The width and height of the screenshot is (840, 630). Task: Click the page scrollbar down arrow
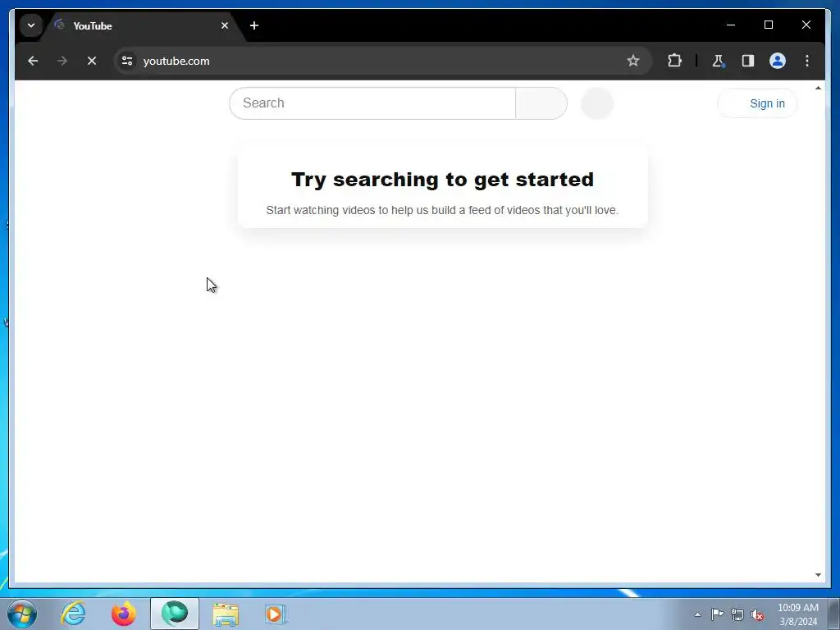point(818,575)
